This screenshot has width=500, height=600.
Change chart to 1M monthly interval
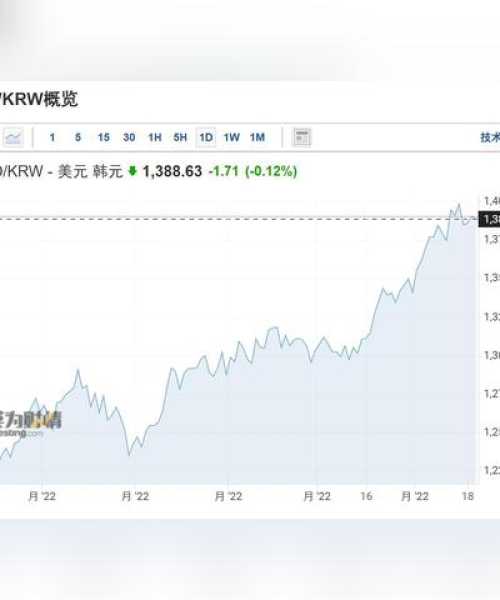(x=257, y=137)
